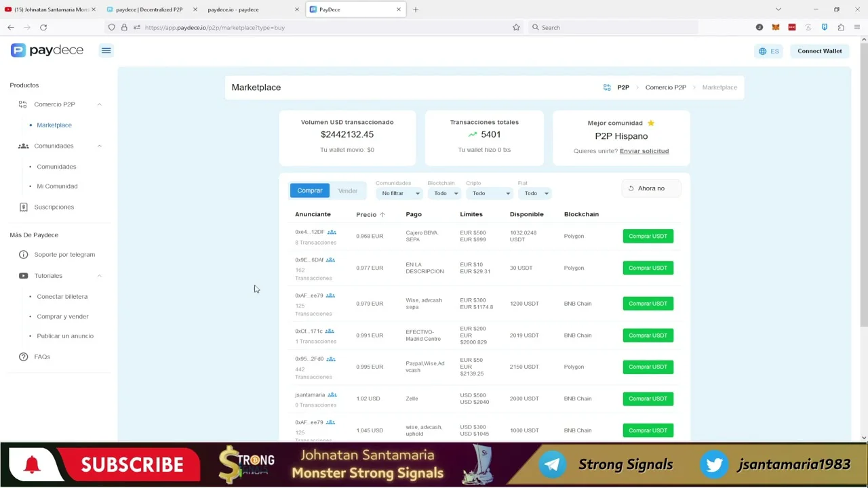Click the Enviar solicitud link
This screenshot has width=868, height=488.
point(644,151)
